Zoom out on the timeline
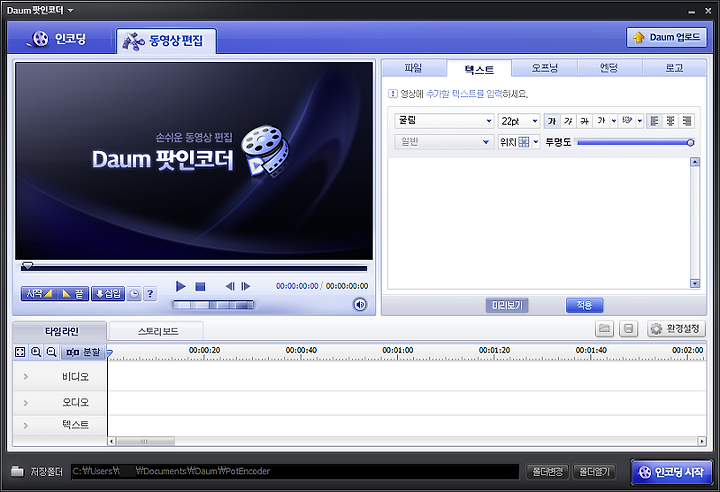 (51, 352)
